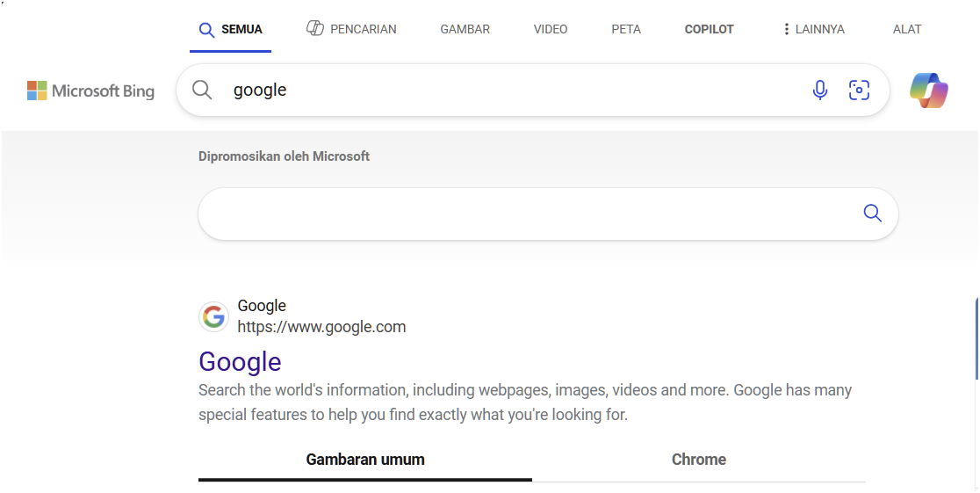Click the https://www.google.com URL link
The height and width of the screenshot is (493, 980).
(x=322, y=327)
